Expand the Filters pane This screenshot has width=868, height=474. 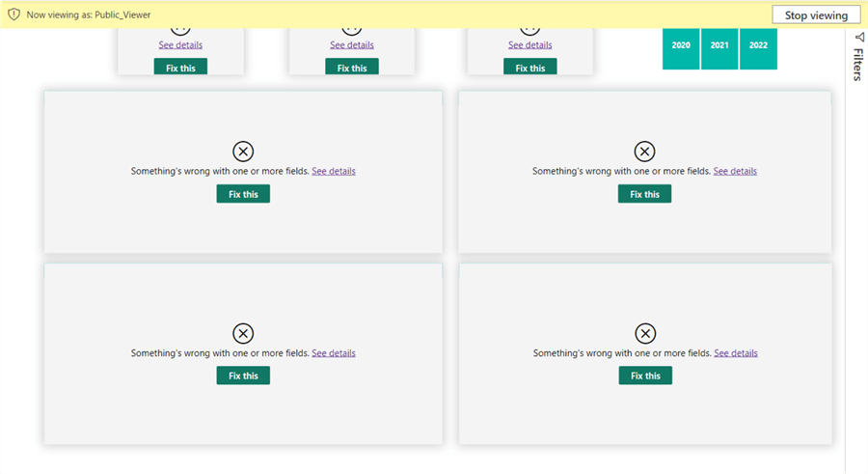857,65
